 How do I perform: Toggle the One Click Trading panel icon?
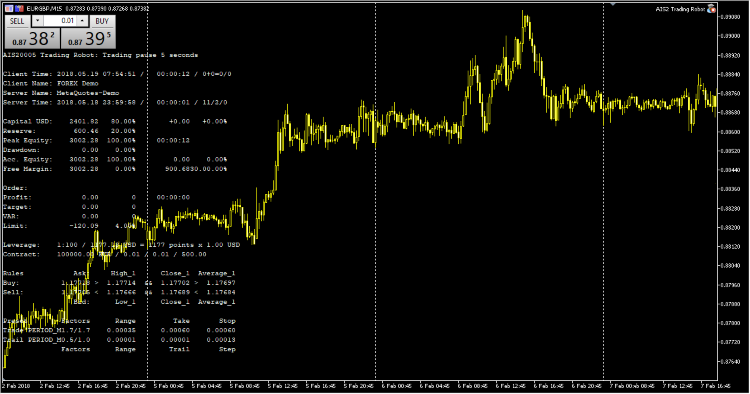point(9,9)
